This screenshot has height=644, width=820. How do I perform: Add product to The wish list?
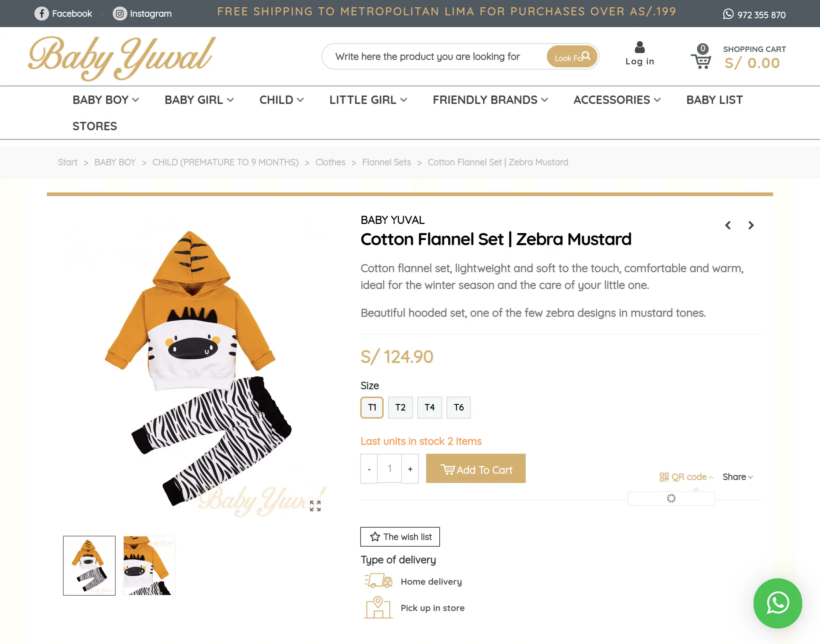[400, 536]
